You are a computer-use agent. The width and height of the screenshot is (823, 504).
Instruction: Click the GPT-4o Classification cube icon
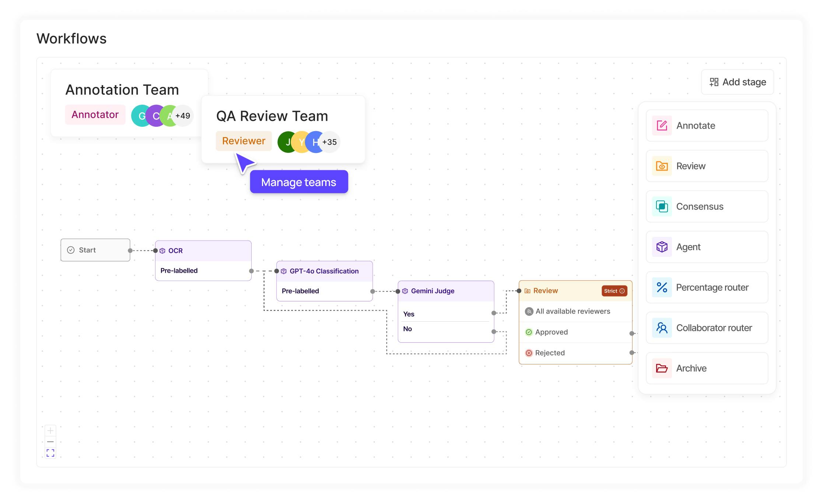pyautogui.click(x=284, y=271)
